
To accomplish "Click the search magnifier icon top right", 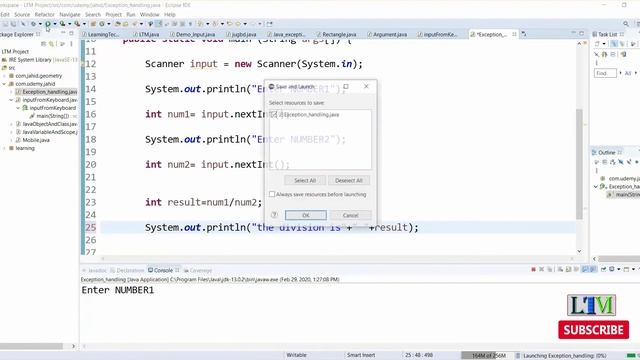I will [x=626, y=24].
